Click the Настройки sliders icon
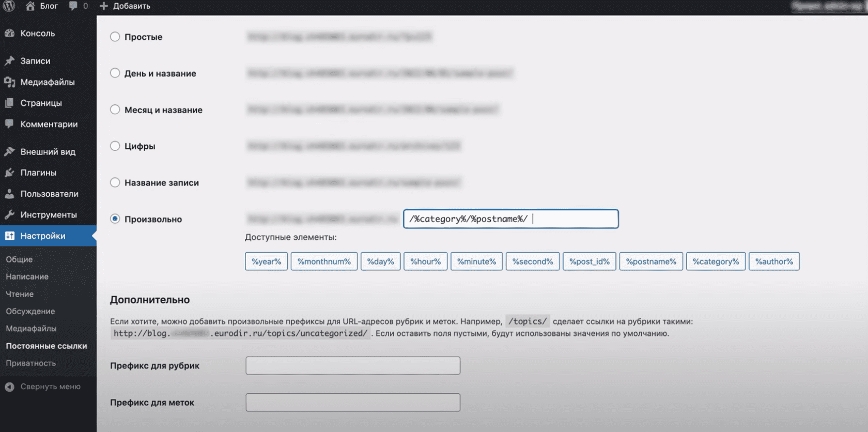868x432 pixels. point(9,236)
